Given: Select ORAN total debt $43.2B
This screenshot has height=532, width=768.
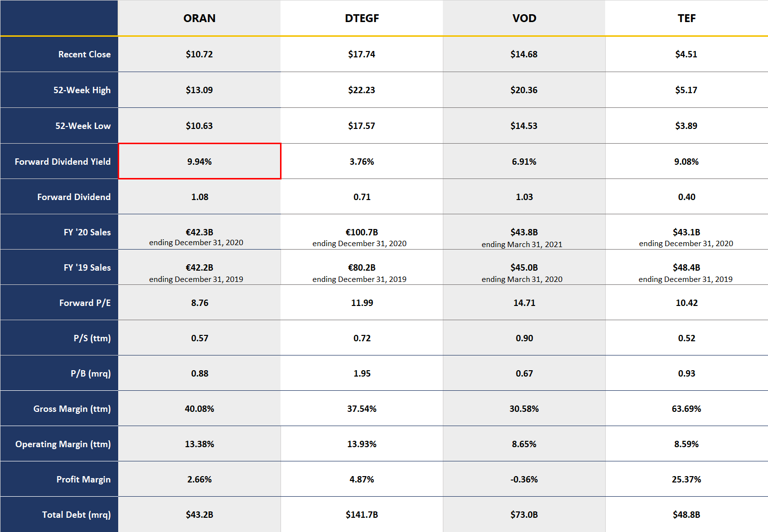Looking at the screenshot, I should (199, 515).
